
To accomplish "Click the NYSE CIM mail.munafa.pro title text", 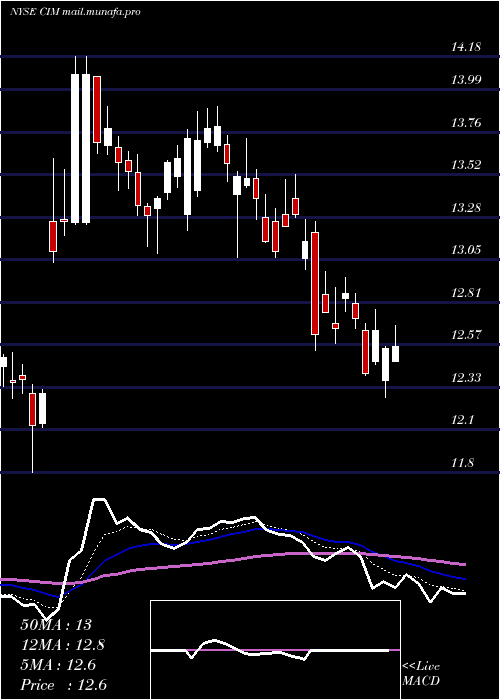I will [x=75, y=12].
